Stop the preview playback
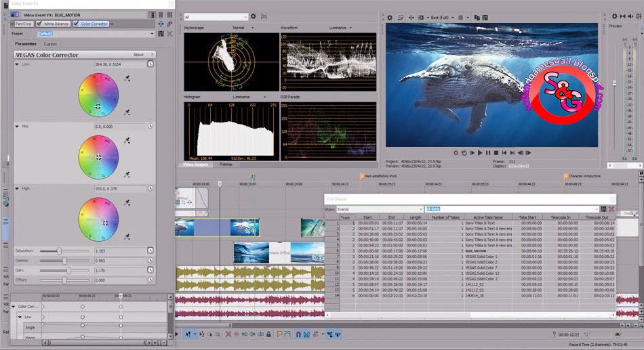The height and width of the screenshot is (350, 644). click(496, 152)
